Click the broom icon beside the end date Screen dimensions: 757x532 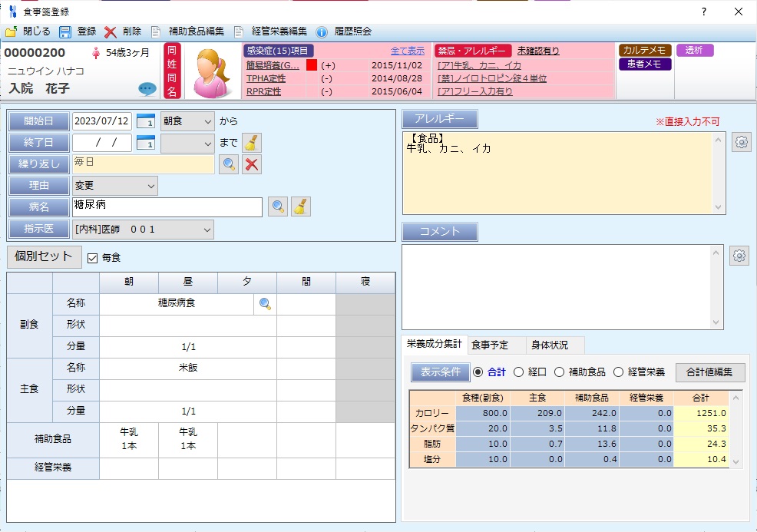[x=252, y=143]
